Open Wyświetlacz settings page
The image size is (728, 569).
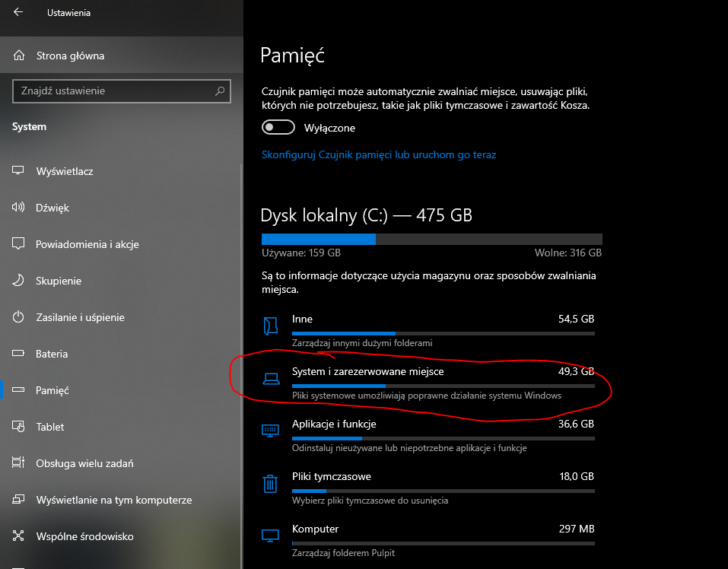point(121,171)
